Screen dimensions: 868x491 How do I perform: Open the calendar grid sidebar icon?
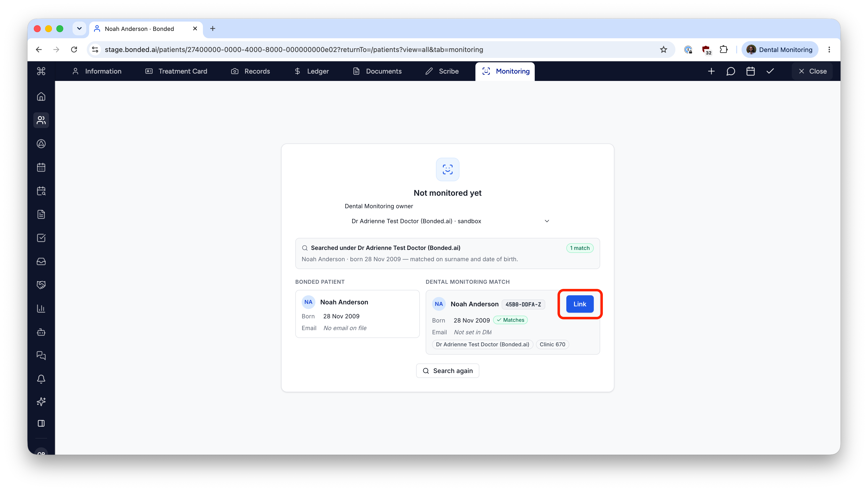point(41,167)
